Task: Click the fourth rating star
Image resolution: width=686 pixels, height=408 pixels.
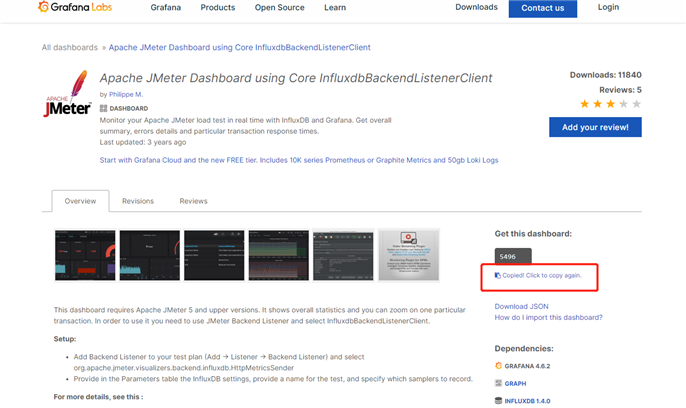Action: coord(623,104)
